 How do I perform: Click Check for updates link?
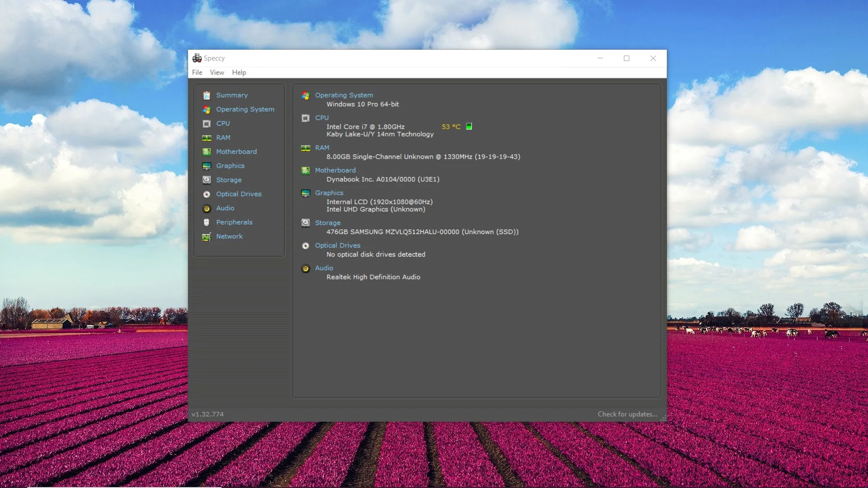[627, 414]
